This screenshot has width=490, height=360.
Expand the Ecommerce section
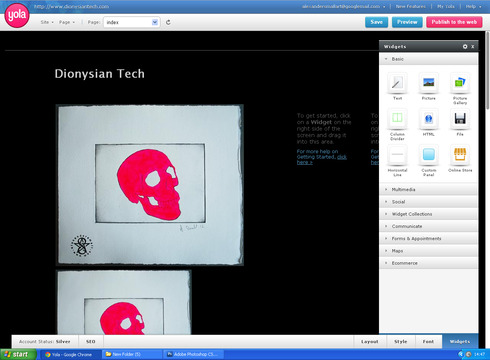pos(428,263)
